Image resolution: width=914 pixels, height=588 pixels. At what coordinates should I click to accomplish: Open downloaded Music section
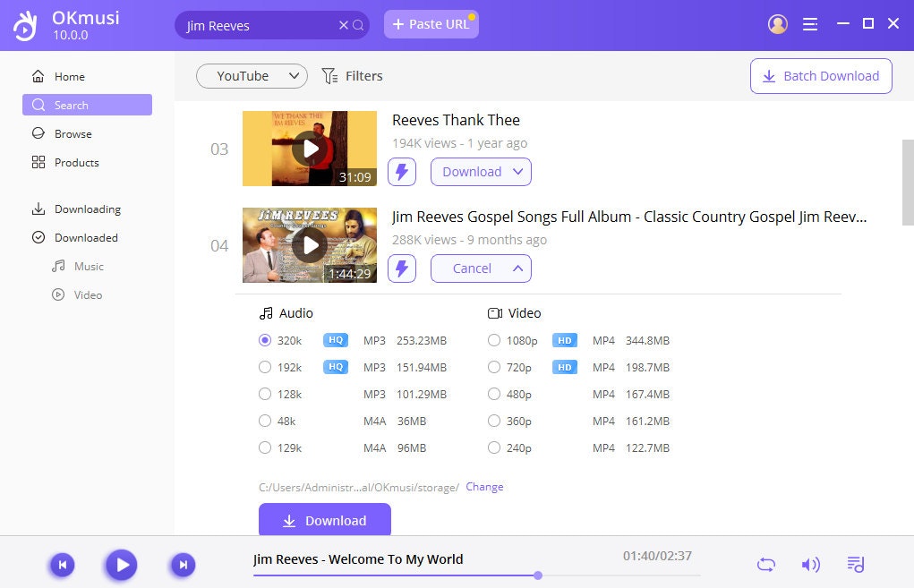(78, 267)
